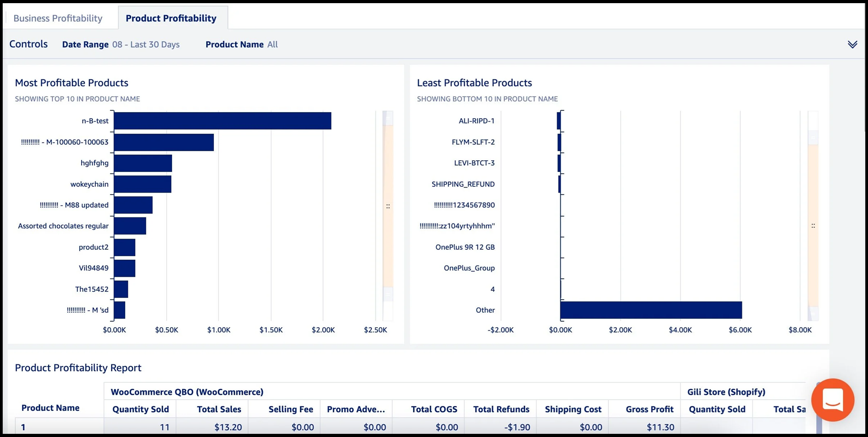Click the Most Profitable Products title
The image size is (868, 437).
(72, 83)
